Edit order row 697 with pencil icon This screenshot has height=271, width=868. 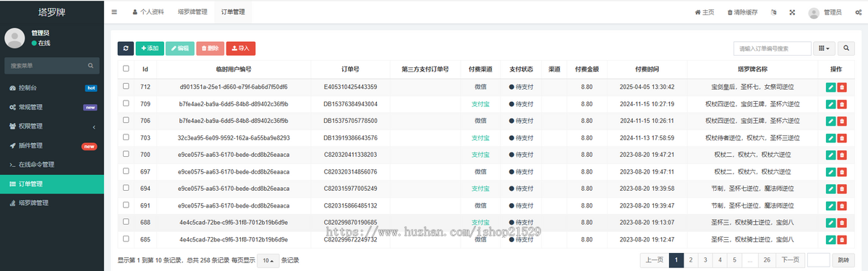(830, 171)
